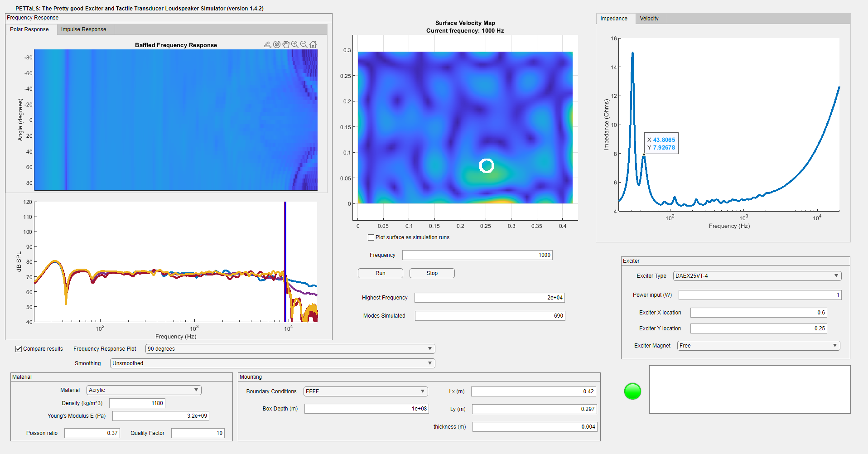
Task: Click the impedance data tip showing X 43.8065
Action: 661,144
